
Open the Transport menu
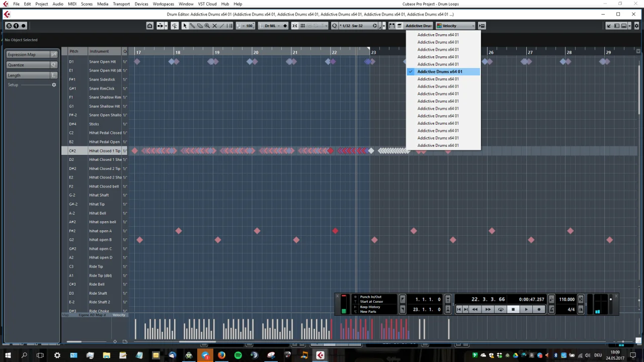(x=121, y=4)
